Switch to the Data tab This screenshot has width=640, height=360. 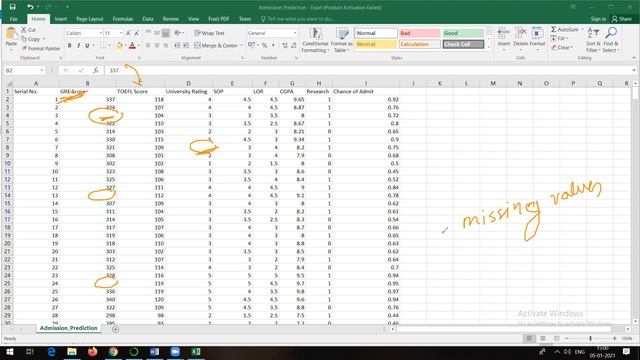(148, 19)
